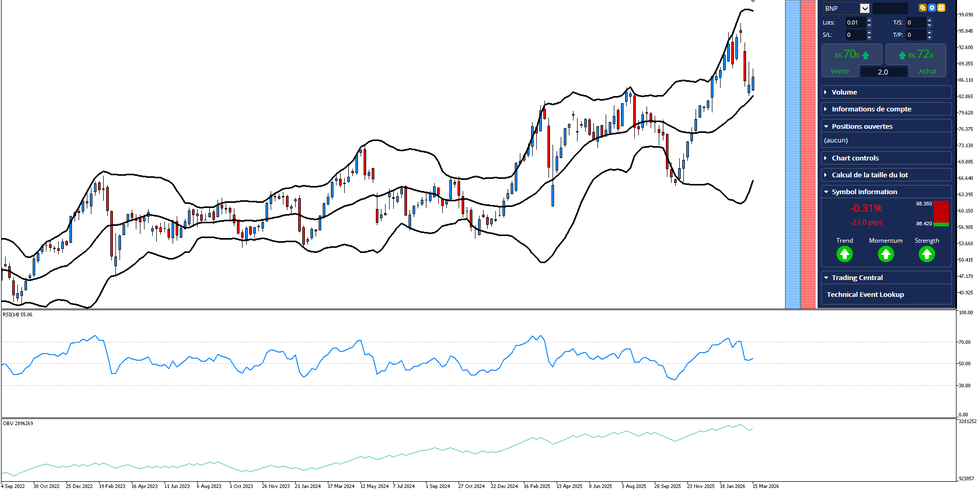Increase Lots value with up arrow
The height and width of the screenshot is (491, 980).
point(869,20)
